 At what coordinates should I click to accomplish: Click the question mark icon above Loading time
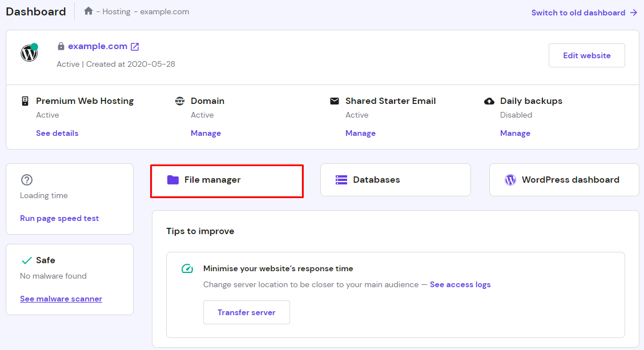click(x=26, y=179)
